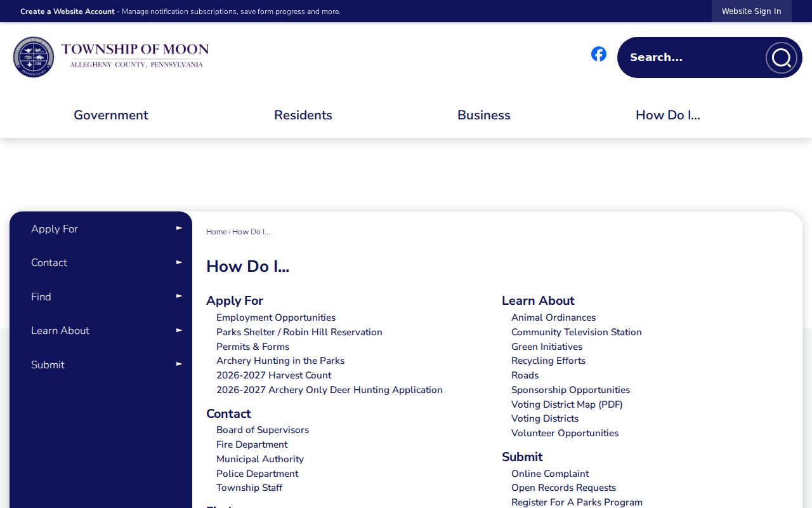Click the Township of Moon logo

tap(111, 57)
